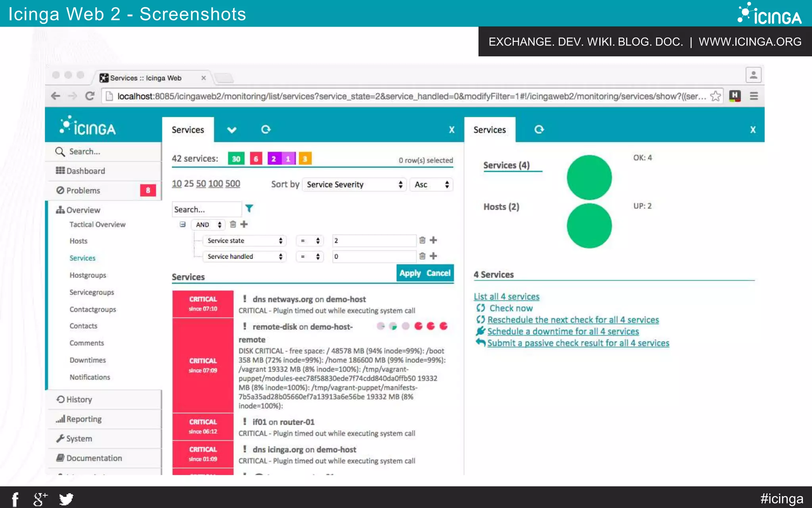Reload the page with the browser refresh icon
The image size is (812, 508).
pos(90,96)
